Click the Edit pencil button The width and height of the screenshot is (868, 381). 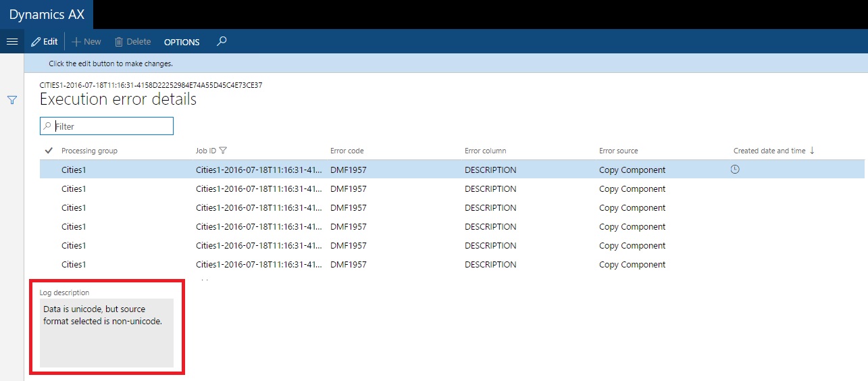point(45,42)
